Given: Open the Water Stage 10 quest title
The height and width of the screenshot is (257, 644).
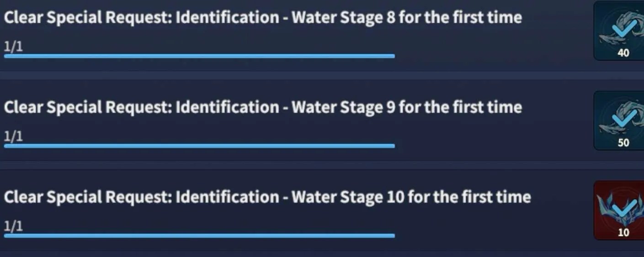Looking at the screenshot, I should 267,198.
